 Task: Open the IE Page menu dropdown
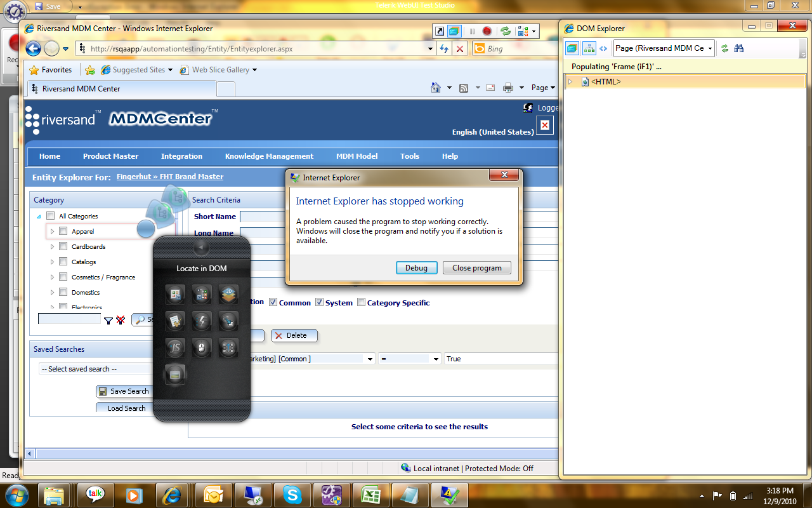pyautogui.click(x=543, y=88)
